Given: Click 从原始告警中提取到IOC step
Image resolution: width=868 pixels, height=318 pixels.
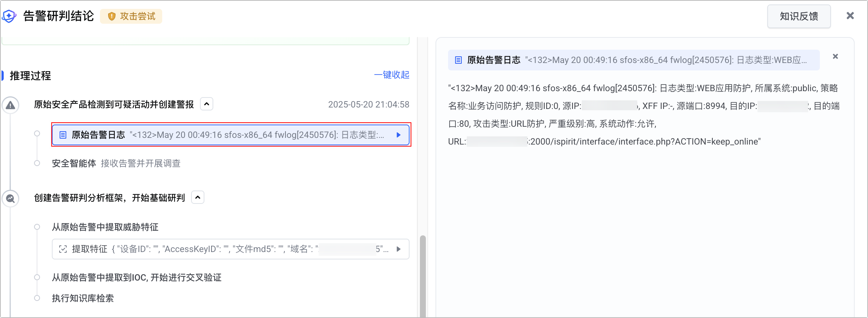Looking at the screenshot, I should (x=137, y=278).
